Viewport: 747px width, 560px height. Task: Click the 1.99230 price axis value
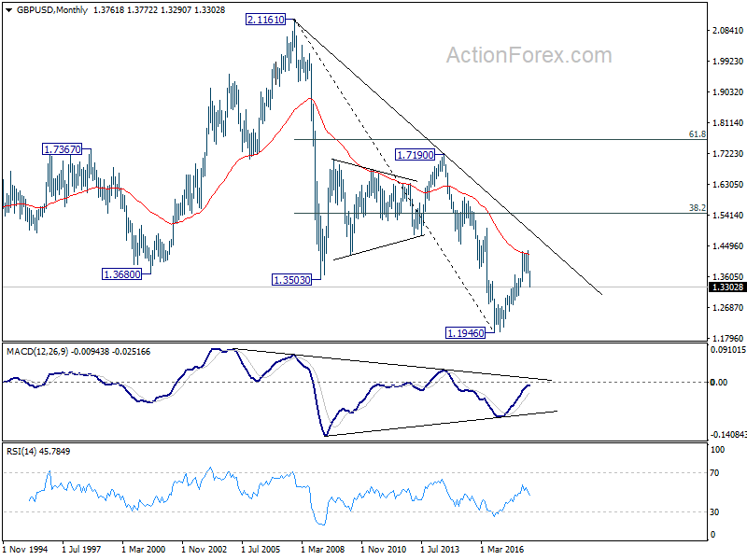click(727, 62)
